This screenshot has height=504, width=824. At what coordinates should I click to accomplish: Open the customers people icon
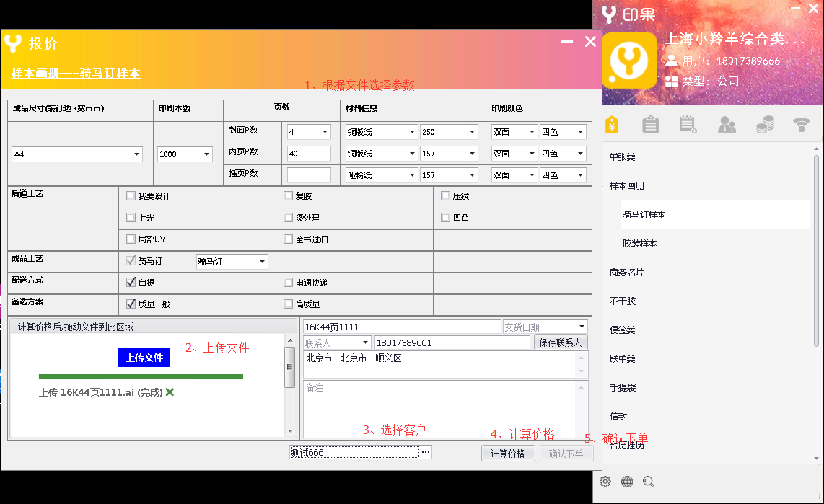pyautogui.click(x=727, y=125)
